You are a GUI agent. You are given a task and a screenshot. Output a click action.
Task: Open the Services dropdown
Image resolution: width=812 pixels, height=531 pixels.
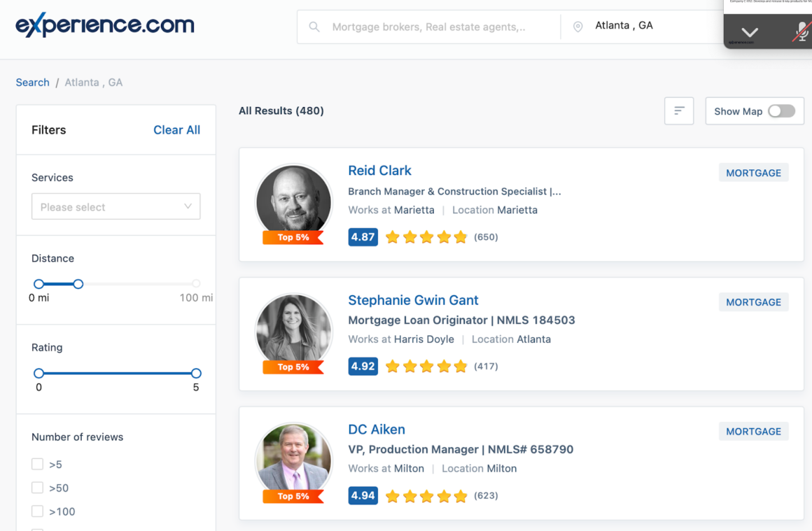(115, 206)
